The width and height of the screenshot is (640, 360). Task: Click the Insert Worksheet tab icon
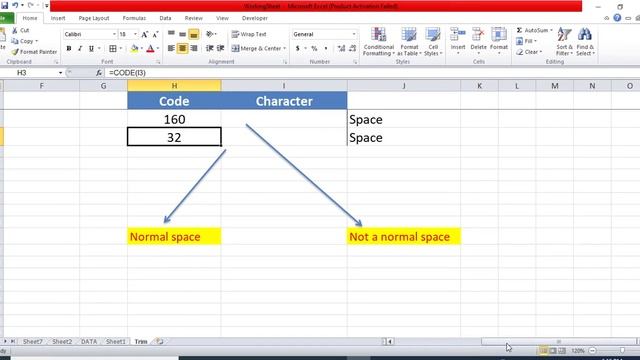click(160, 342)
